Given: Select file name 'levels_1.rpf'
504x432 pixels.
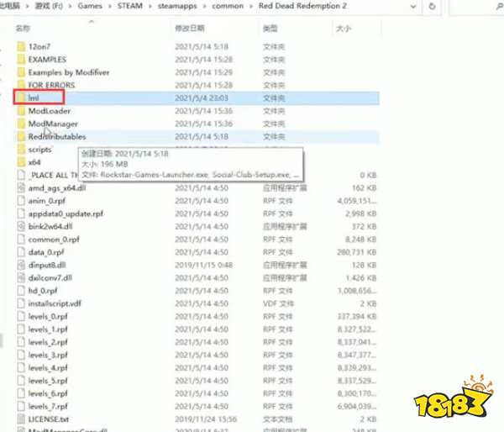Looking at the screenshot, I should 48,329.
